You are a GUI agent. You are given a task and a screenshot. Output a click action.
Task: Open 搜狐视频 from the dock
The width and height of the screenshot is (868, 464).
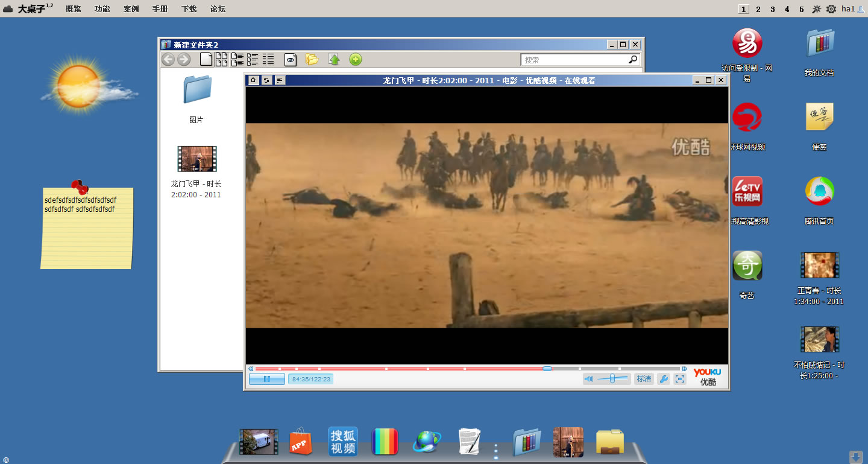coord(343,442)
